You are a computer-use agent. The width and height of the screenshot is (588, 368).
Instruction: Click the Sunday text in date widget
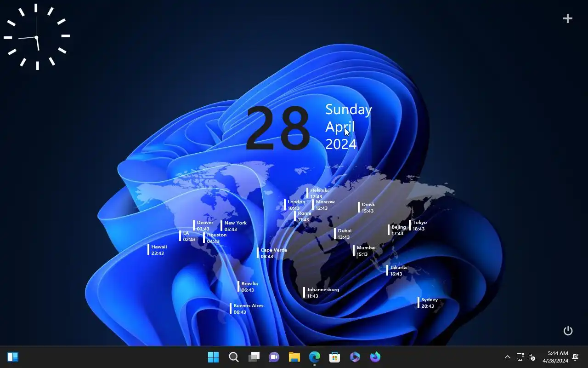pos(349,109)
